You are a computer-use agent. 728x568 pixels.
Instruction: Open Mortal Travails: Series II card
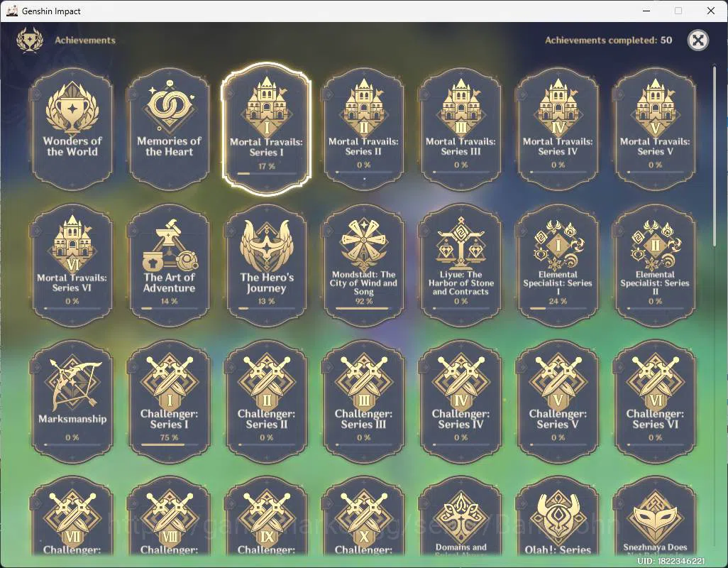click(363, 129)
